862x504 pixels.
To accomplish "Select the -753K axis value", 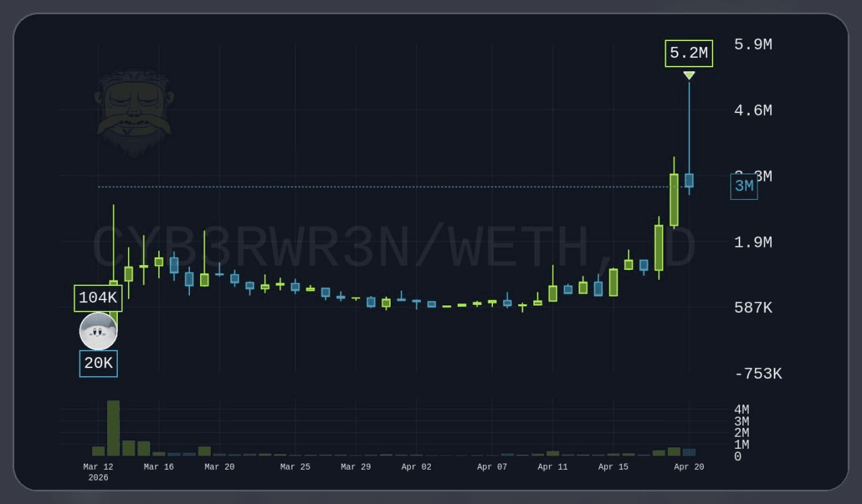I will pyautogui.click(x=758, y=373).
